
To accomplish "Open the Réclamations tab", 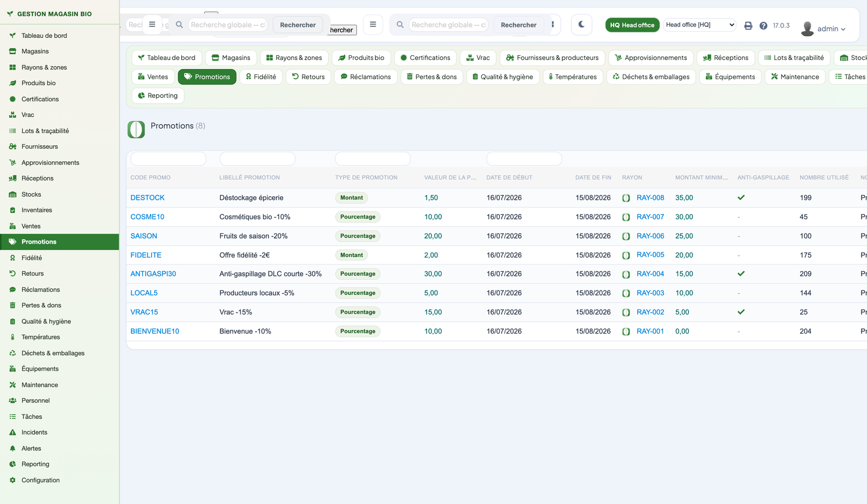I will (x=366, y=77).
